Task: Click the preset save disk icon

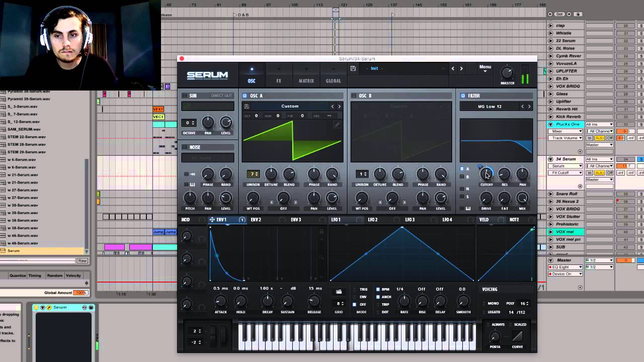Action: point(353,68)
